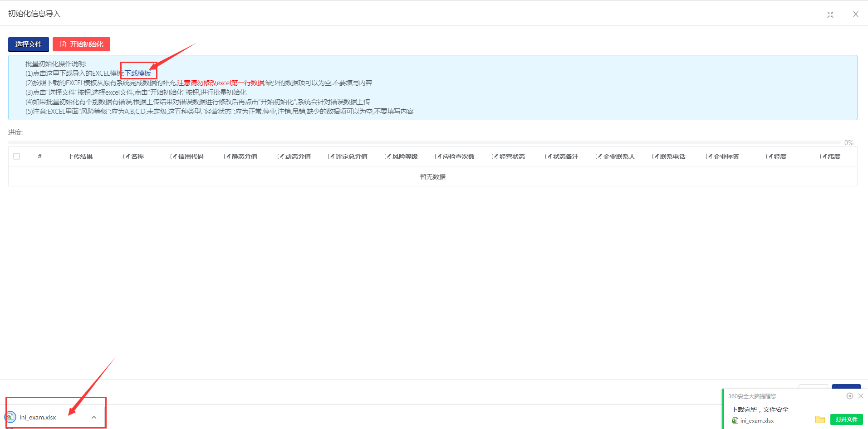Expand options chevron for ini_exam.xlsx download

point(94,417)
